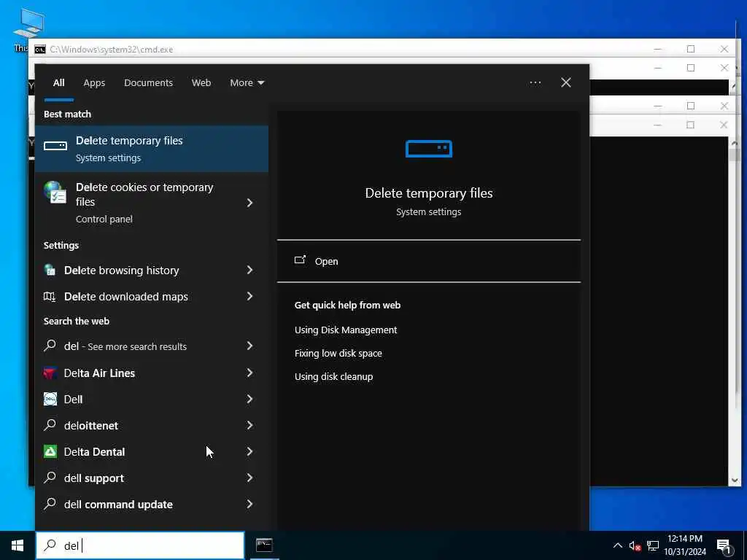Click the muted speaker volume icon
Image resolution: width=747 pixels, height=560 pixels.
coord(635,546)
